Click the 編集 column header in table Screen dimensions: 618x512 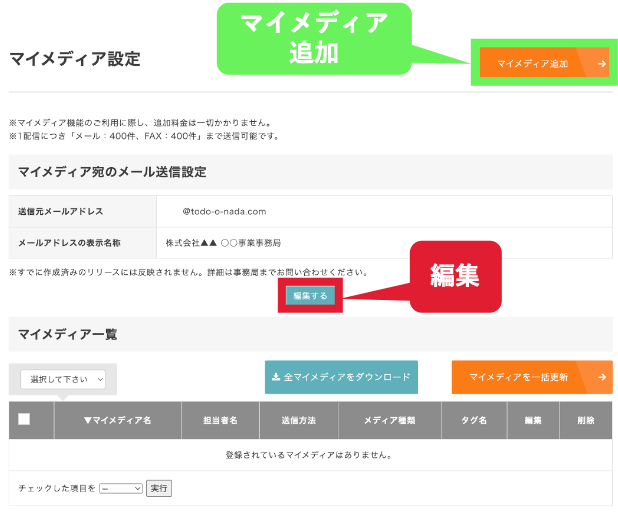(533, 421)
